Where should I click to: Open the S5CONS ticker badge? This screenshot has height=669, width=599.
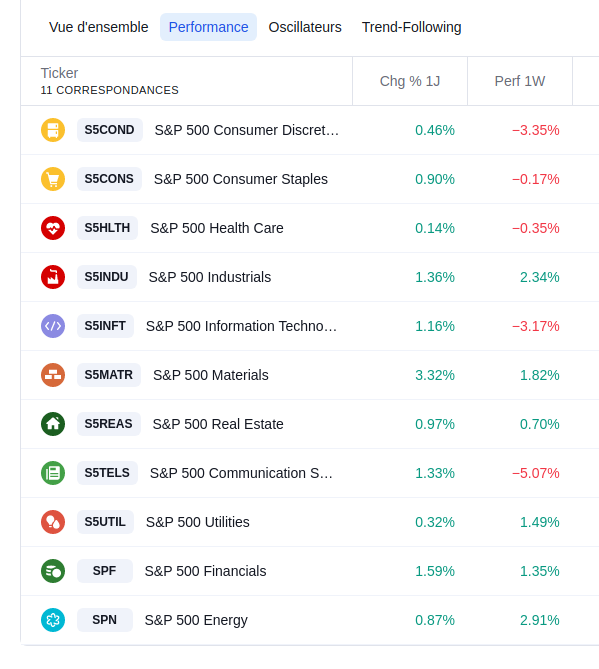tap(109, 179)
